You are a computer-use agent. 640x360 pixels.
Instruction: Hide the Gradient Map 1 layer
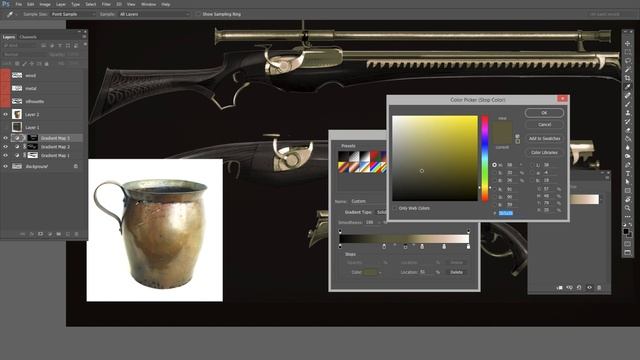tap(5, 156)
